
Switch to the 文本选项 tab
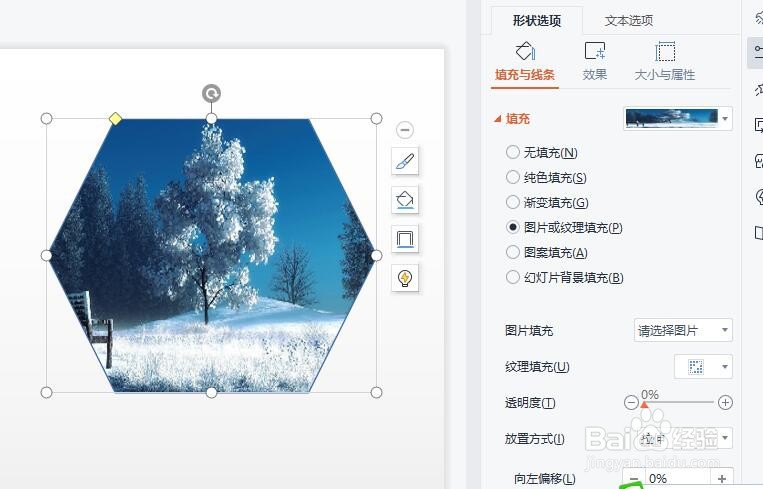(x=628, y=20)
